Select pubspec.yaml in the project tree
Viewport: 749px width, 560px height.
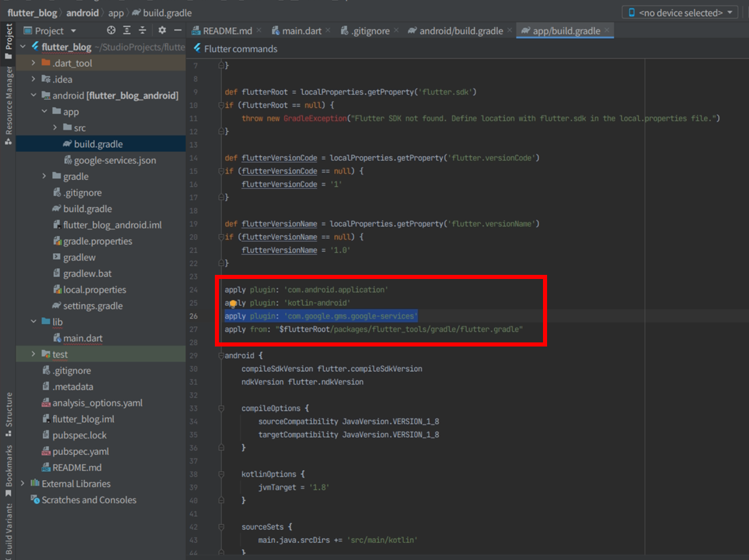(80, 452)
